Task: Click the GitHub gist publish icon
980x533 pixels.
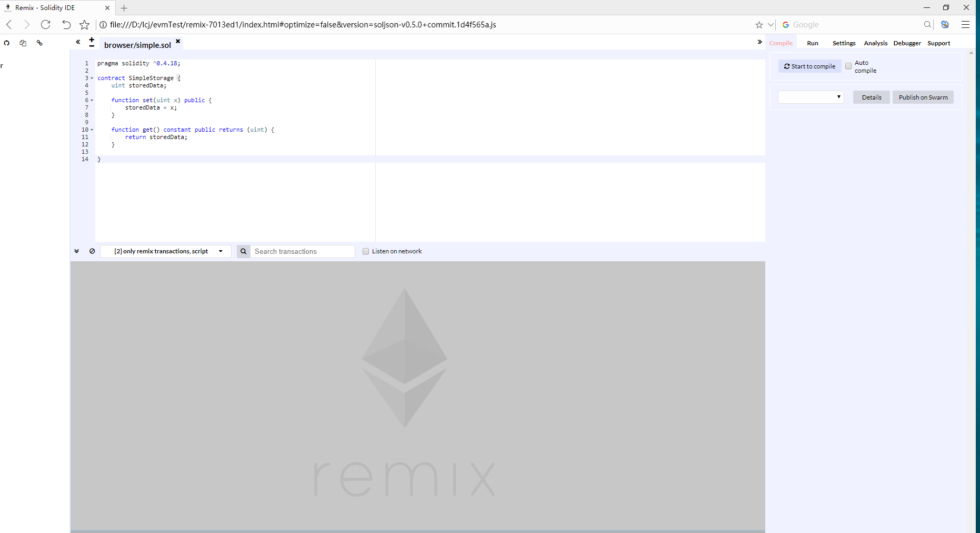Action: (7, 43)
